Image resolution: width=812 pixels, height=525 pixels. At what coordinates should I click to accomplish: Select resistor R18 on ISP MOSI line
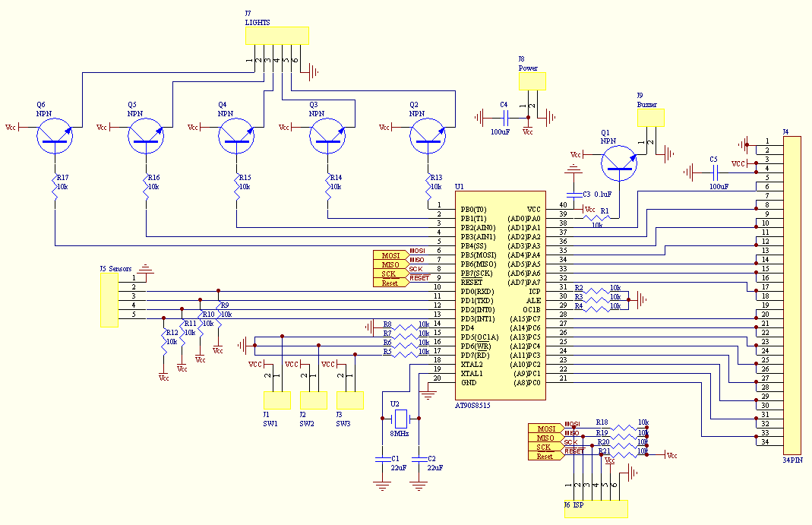[624, 429]
